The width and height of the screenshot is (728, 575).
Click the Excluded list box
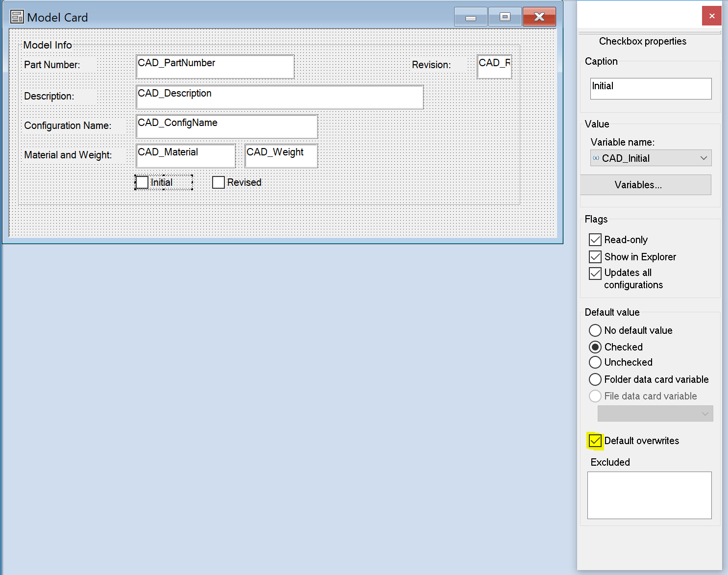tap(649, 495)
